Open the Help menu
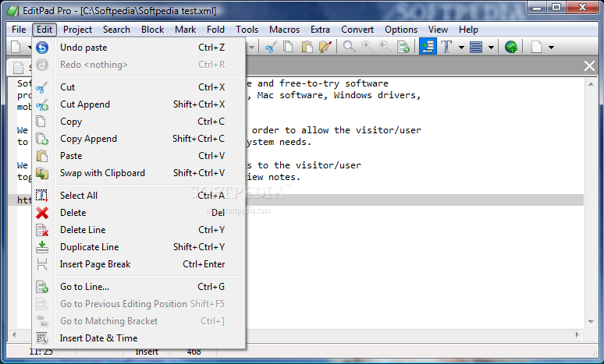Viewport: 604px width, 364px height. tap(468, 30)
